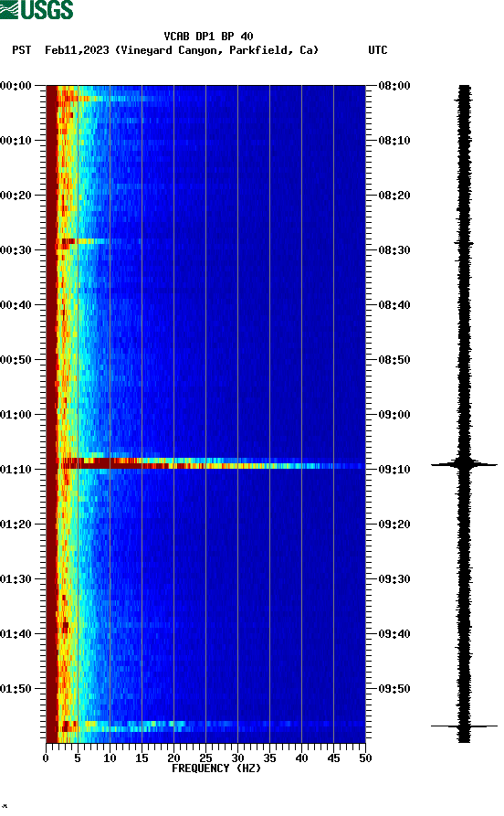This screenshot has width=504, height=816.
Task: Click the 10 Hz frequency tick label
Action: tap(110, 758)
